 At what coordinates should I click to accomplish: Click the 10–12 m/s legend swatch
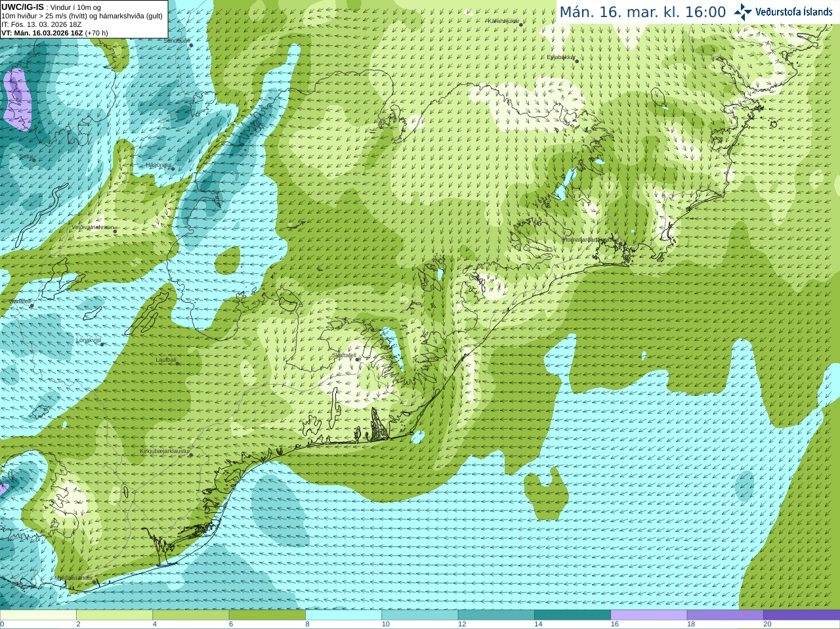coord(420,615)
